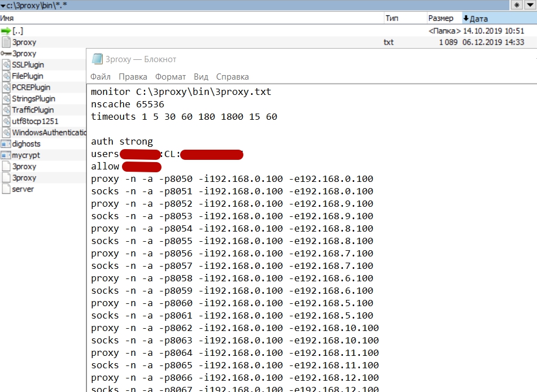Click the dighosts application icon
Viewport: 537px width, 392px height.
6,144
